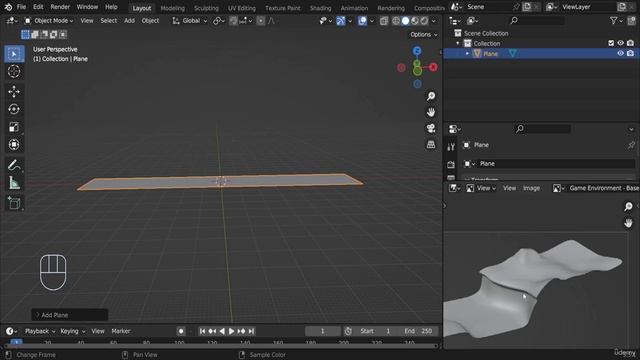Image resolution: width=640 pixels, height=360 pixels.
Task: Click the outliner filter funnel icon
Action: (x=613, y=20)
